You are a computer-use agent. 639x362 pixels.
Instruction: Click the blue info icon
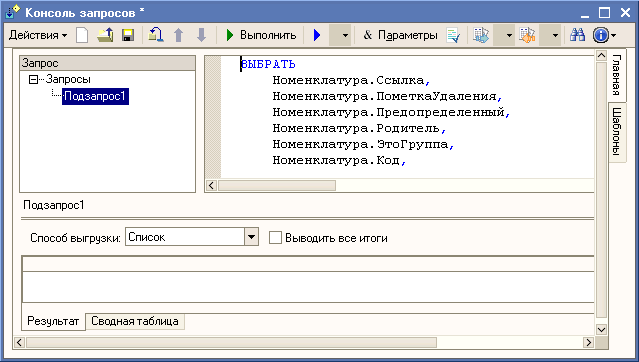pos(601,35)
